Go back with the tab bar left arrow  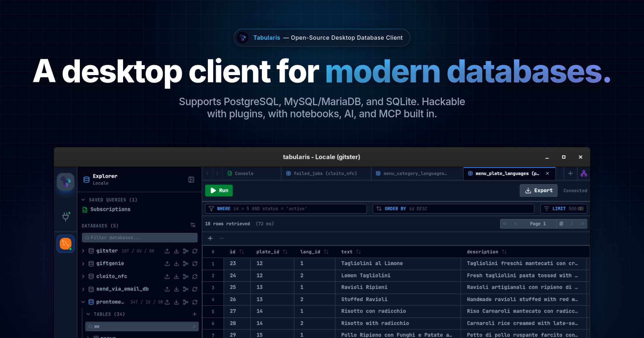(x=208, y=173)
